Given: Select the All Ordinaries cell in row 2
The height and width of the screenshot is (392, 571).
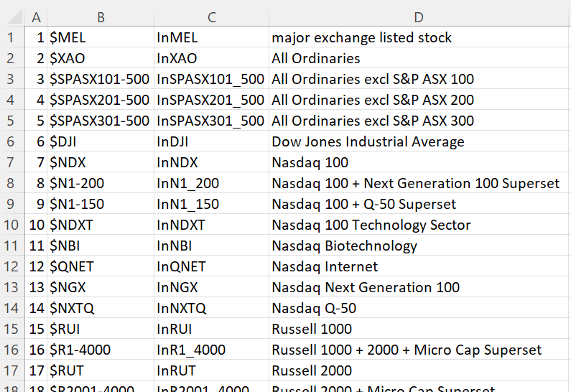Looking at the screenshot, I should click(x=419, y=58).
